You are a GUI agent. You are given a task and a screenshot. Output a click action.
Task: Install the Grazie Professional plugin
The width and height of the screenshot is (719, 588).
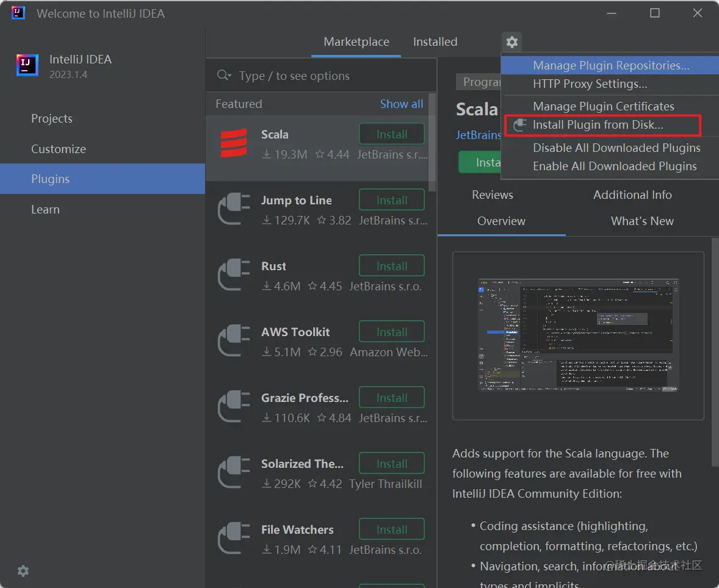[x=392, y=398]
